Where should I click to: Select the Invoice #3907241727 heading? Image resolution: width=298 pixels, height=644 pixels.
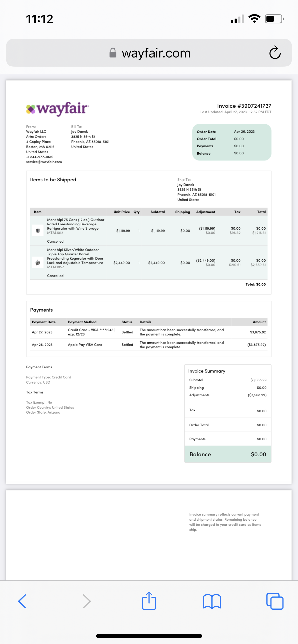click(244, 106)
